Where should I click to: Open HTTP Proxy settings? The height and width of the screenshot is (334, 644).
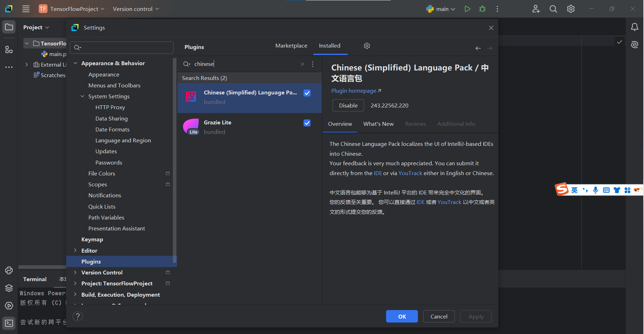(110, 107)
